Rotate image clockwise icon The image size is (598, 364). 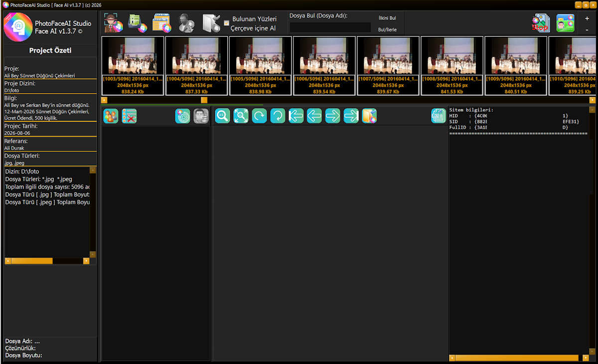coord(259,116)
